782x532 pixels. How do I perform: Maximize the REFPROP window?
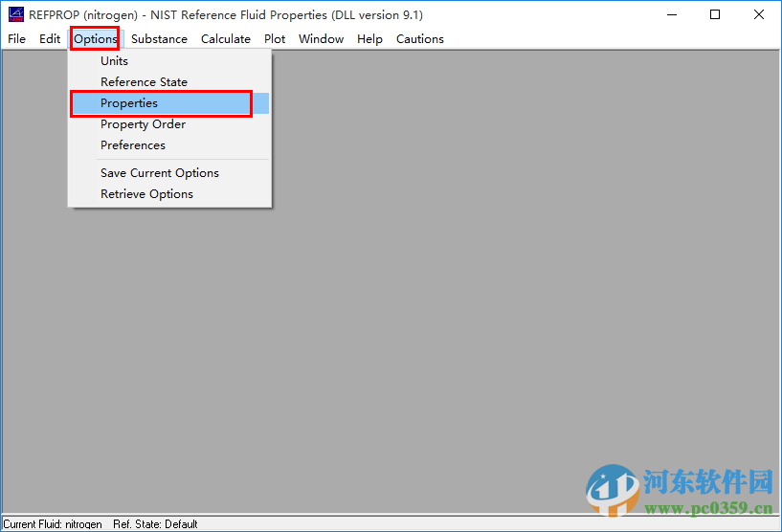(715, 14)
